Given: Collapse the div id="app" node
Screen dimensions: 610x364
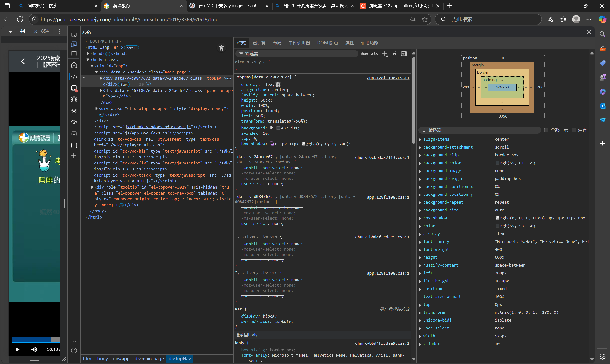Looking at the screenshot, I should point(92,66).
